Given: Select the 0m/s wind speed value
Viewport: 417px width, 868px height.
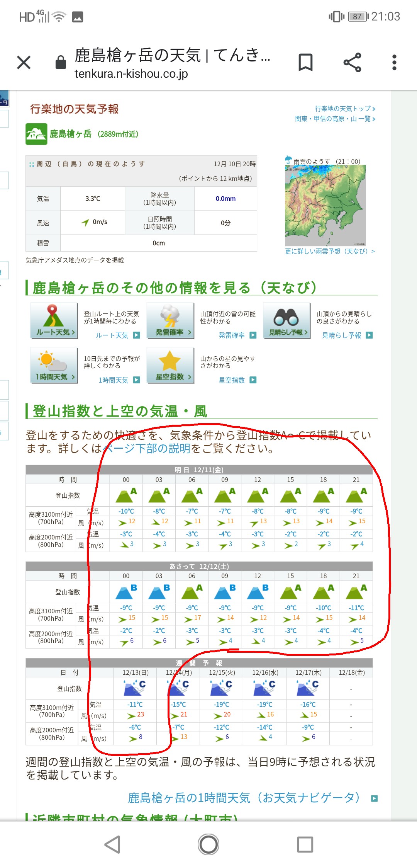Looking at the screenshot, I should [x=100, y=222].
